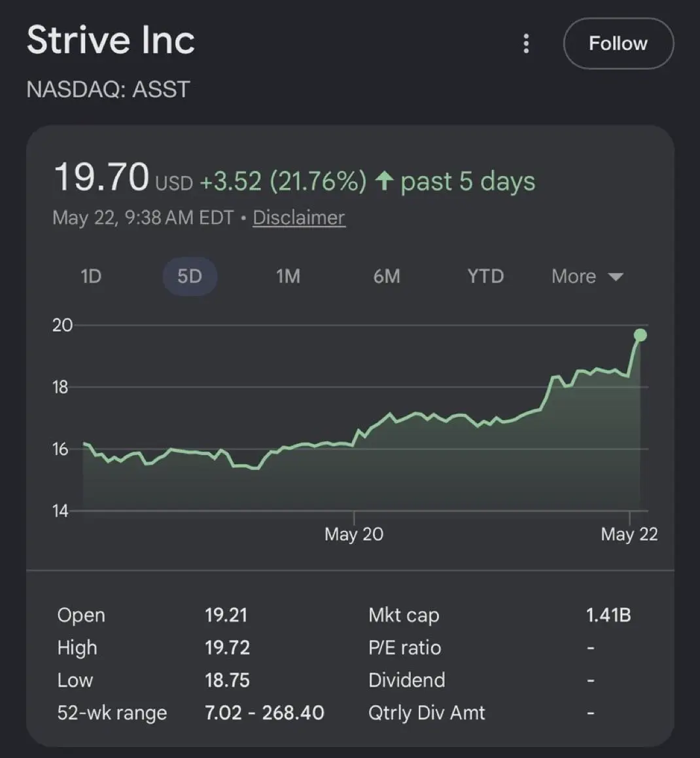
Task: Click the Strive Inc company title
Action: (x=111, y=40)
